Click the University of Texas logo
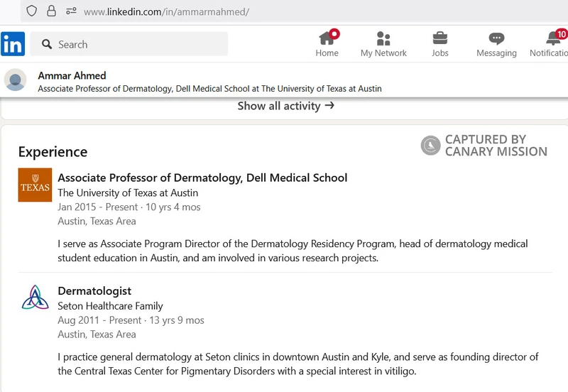 click(35, 185)
